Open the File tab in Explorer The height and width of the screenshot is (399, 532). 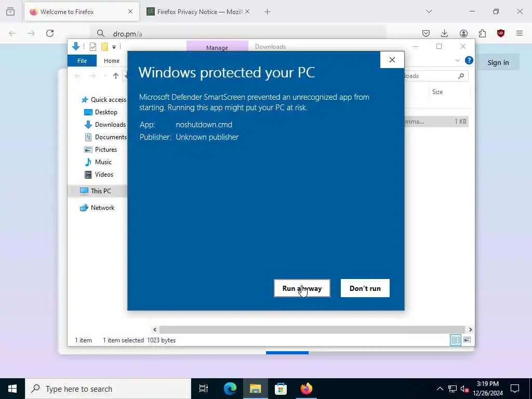click(x=82, y=61)
